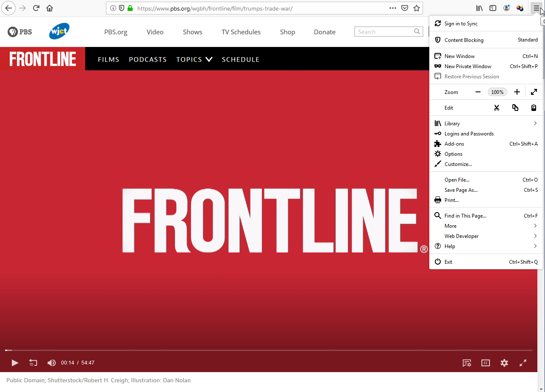Open video player settings gear
This screenshot has width=545, height=392.
[x=504, y=363]
